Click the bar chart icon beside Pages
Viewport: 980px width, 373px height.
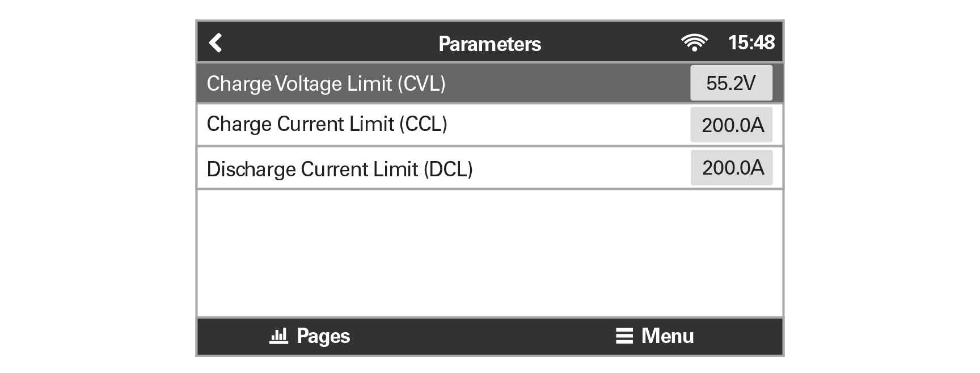click(278, 336)
